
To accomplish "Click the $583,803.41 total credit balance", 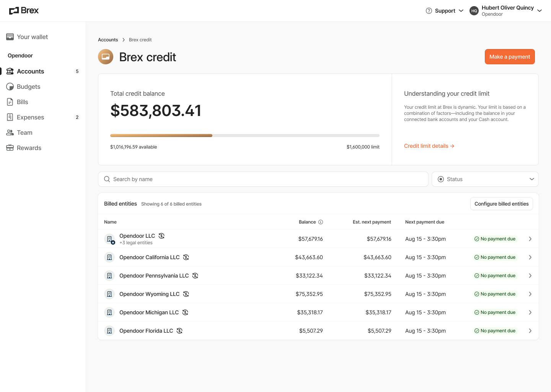I will [156, 111].
